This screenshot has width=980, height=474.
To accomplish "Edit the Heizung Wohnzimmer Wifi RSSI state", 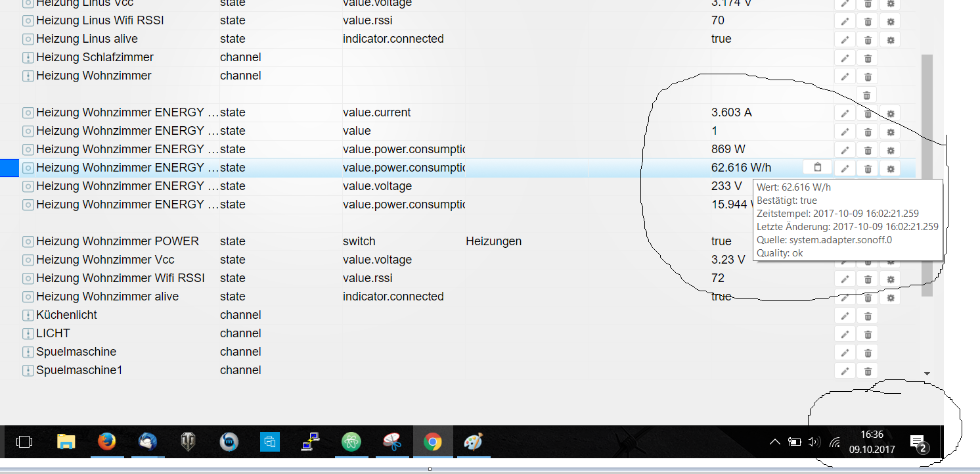I will point(845,279).
